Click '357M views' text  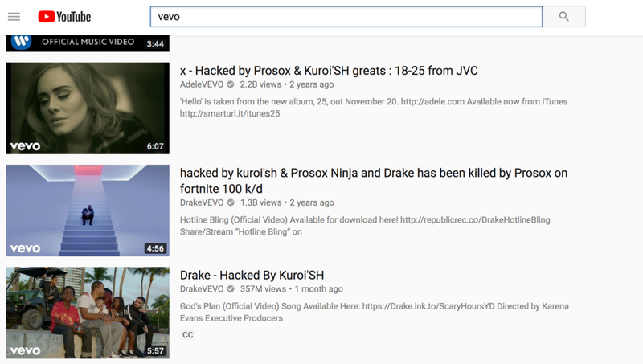(x=263, y=289)
